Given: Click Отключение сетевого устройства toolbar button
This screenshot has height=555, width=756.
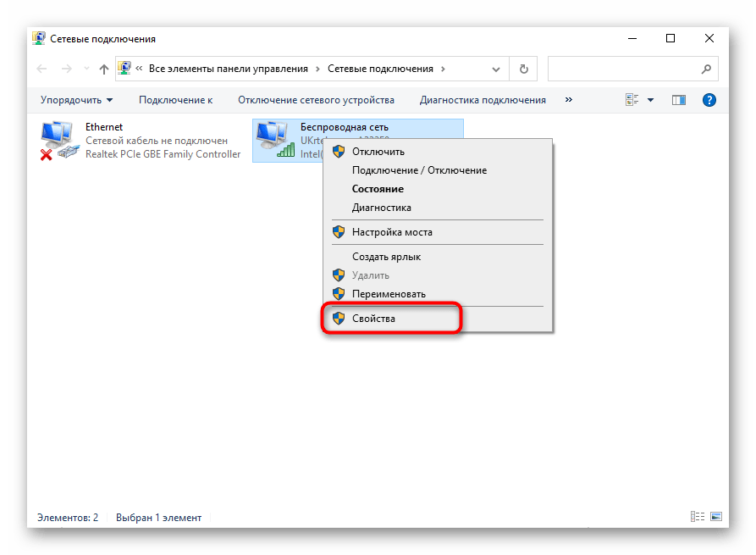Looking at the screenshot, I should (316, 100).
